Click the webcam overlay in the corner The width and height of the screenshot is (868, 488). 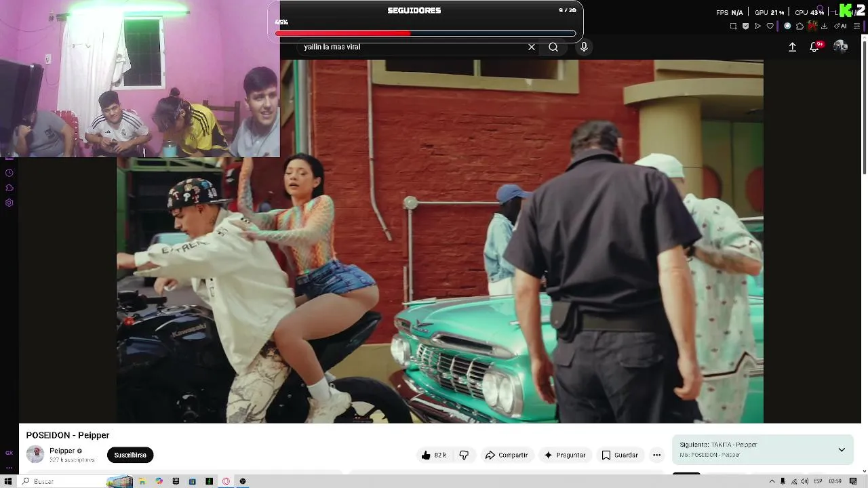pos(140,79)
